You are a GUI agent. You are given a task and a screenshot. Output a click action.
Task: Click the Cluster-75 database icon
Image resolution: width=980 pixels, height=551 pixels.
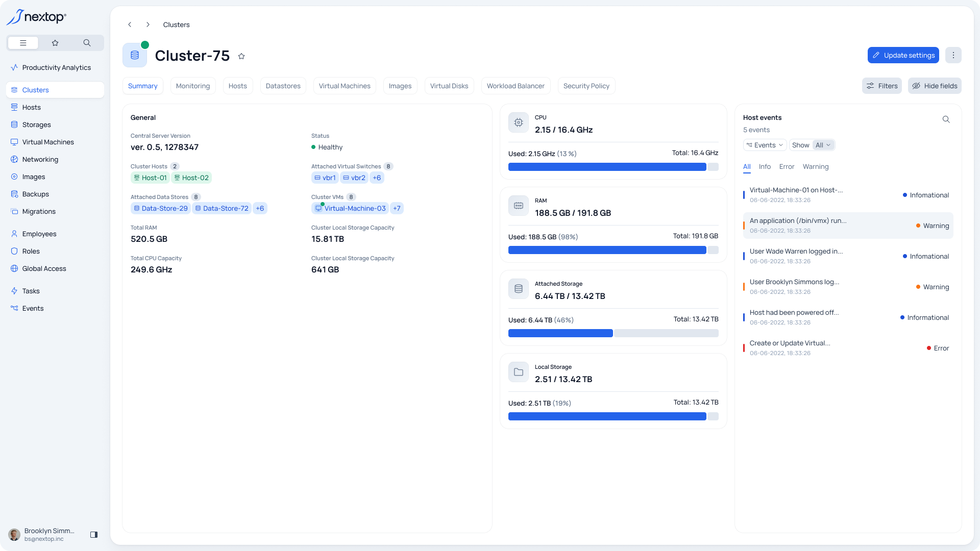(x=135, y=55)
